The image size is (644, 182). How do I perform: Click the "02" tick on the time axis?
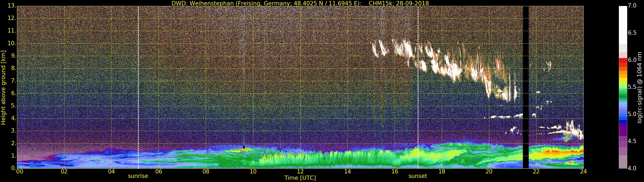[64, 171]
